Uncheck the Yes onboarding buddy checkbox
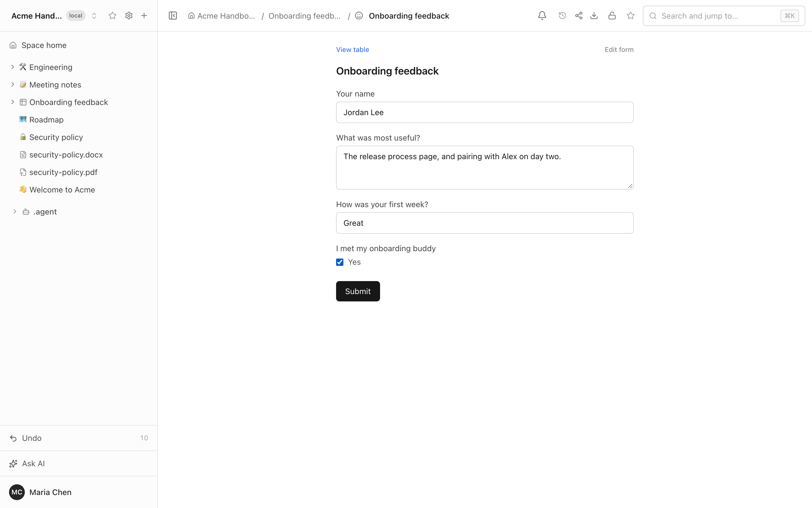Viewport: 812px width, 508px height. [340, 262]
